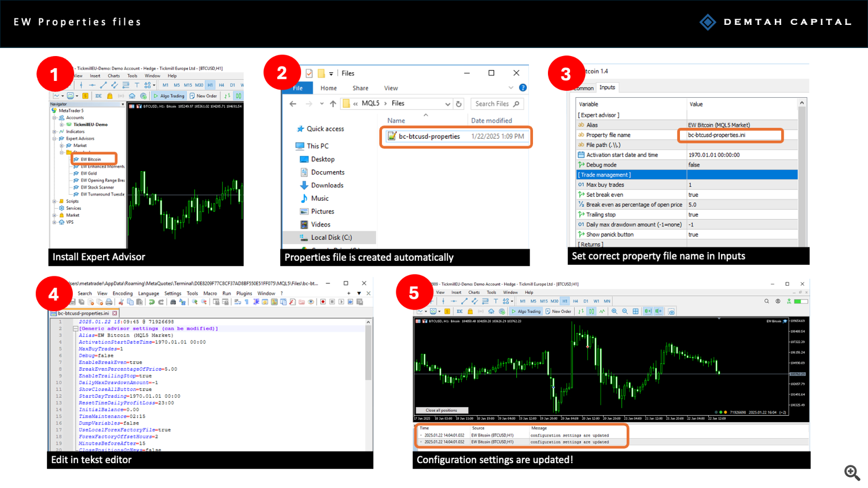Switch to the Inputs tab in EA dialog

(607, 87)
